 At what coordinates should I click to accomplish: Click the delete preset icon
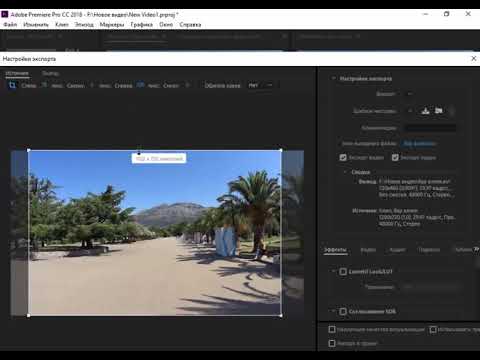click(x=452, y=111)
